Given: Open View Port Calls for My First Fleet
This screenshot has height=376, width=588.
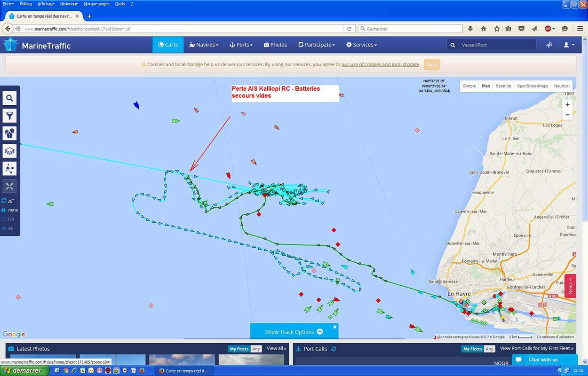Looking at the screenshot, I should pos(537,348).
